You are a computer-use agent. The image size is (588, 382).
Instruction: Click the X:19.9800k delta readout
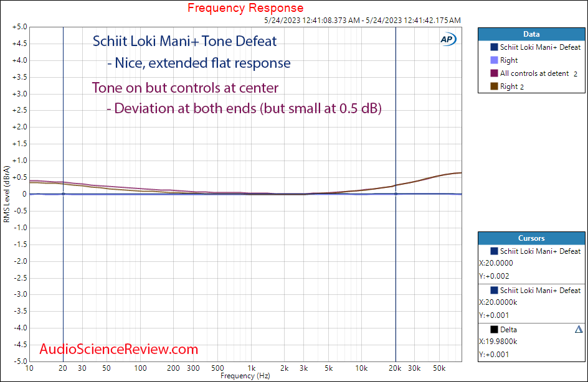click(498, 342)
